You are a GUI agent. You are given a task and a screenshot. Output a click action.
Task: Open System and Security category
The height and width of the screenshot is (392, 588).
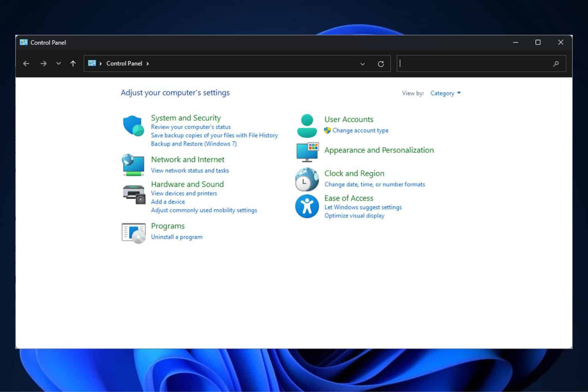coord(186,118)
